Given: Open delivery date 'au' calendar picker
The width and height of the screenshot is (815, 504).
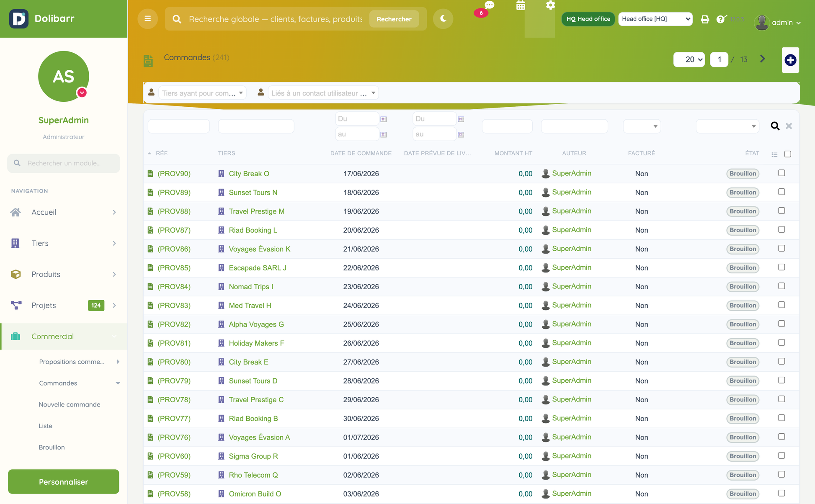Looking at the screenshot, I should (461, 134).
